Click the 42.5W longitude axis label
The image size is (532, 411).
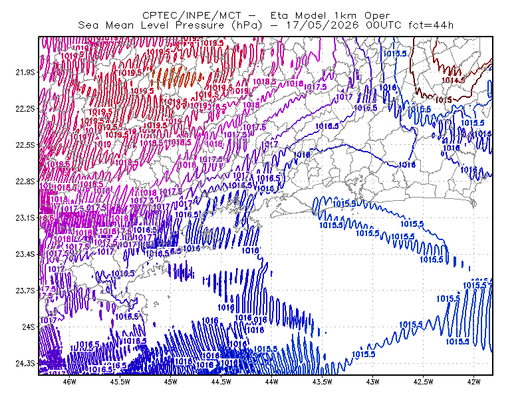pyautogui.click(x=424, y=382)
